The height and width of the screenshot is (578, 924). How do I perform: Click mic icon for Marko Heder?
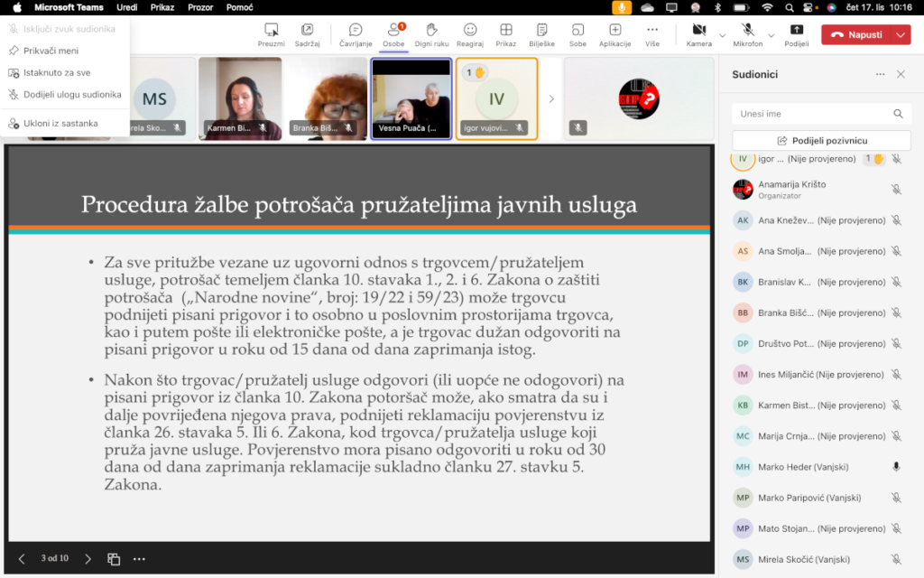coord(896,467)
